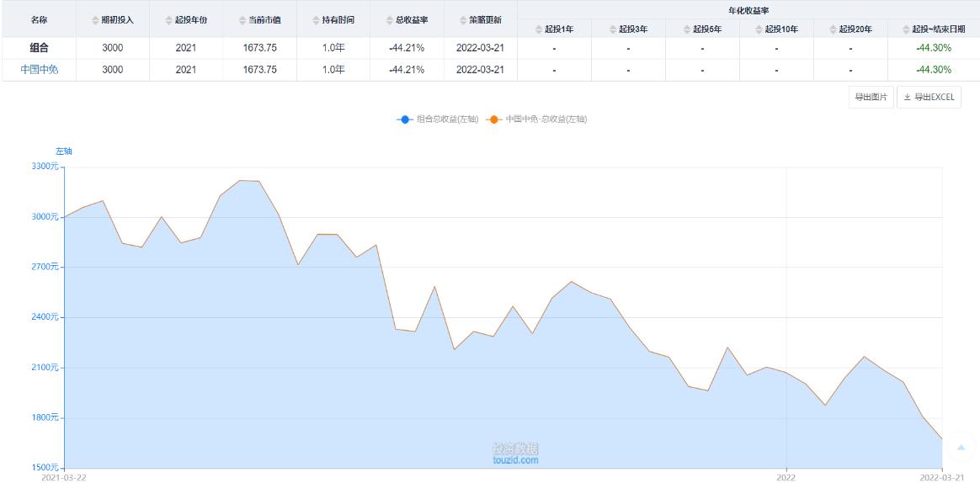Click 3000 in the 中国中免 row

[113, 70]
